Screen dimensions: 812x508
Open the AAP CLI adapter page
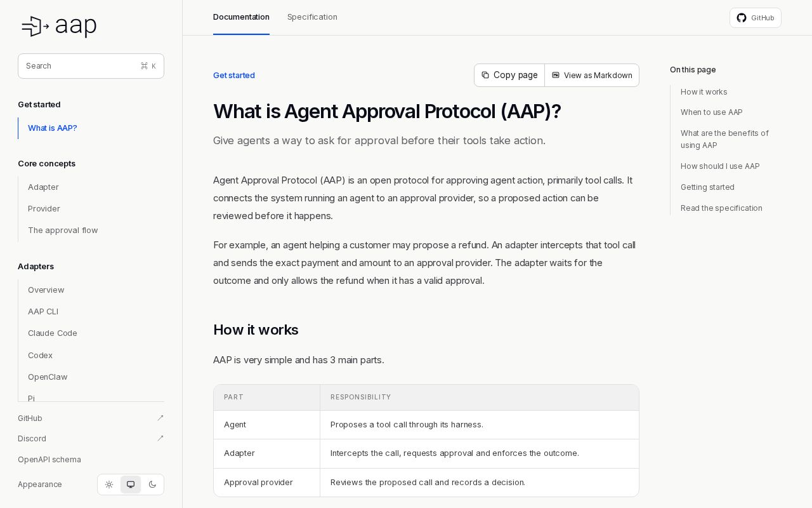point(43,312)
